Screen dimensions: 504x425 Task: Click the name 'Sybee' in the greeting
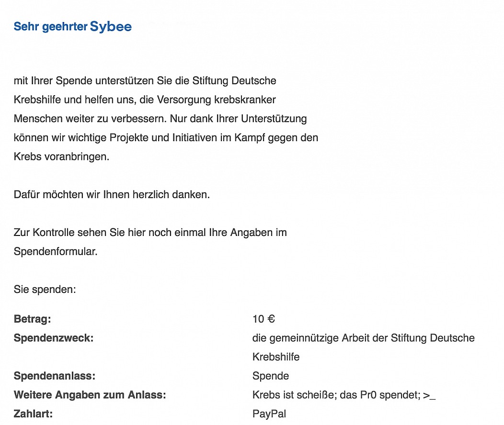[111, 27]
